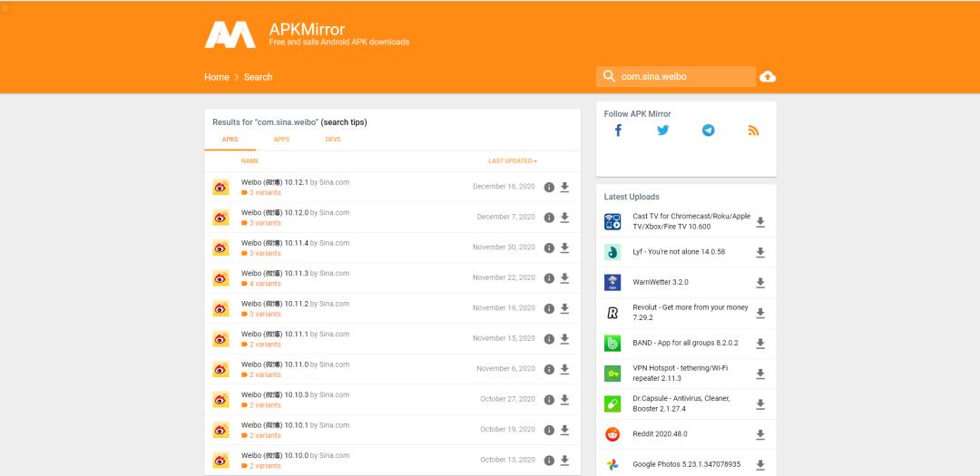Open APK Mirror Facebook page icon
This screenshot has height=476, width=980.
pos(618,130)
